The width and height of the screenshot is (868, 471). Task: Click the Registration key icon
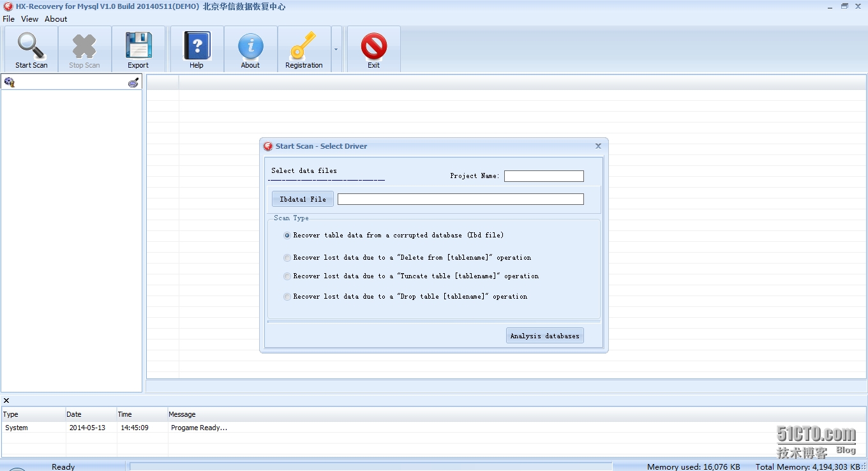[303, 47]
